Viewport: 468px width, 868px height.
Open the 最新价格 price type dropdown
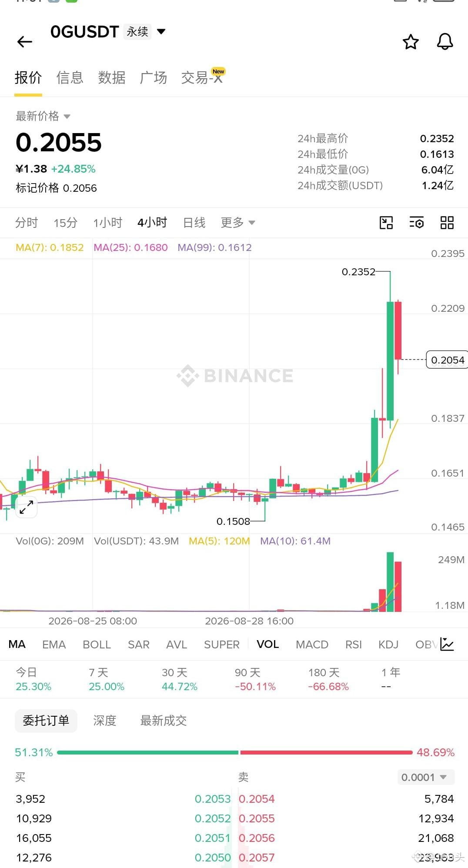pos(43,116)
